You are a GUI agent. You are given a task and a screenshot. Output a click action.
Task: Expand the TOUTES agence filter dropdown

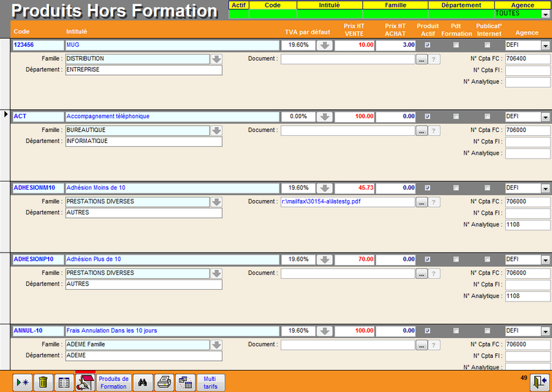click(x=545, y=13)
